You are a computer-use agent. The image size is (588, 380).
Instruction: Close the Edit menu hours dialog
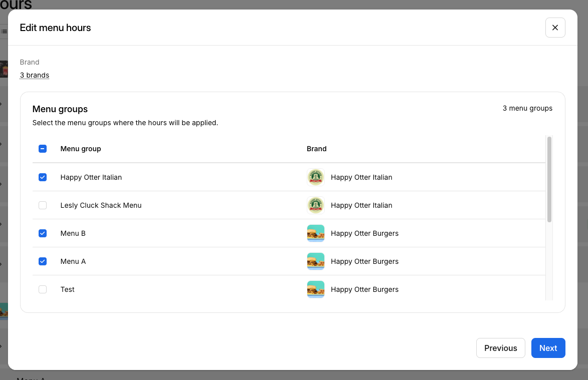click(x=555, y=28)
